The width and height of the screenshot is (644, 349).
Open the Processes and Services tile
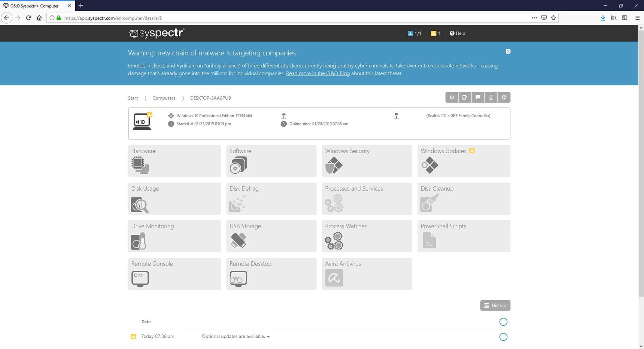(x=367, y=198)
